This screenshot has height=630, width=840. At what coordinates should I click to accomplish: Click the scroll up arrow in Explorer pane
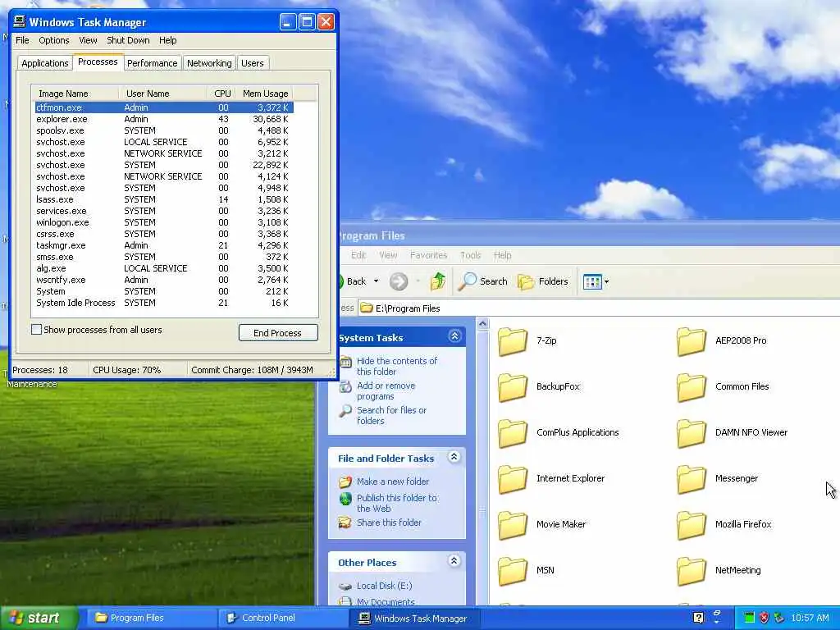(x=482, y=324)
